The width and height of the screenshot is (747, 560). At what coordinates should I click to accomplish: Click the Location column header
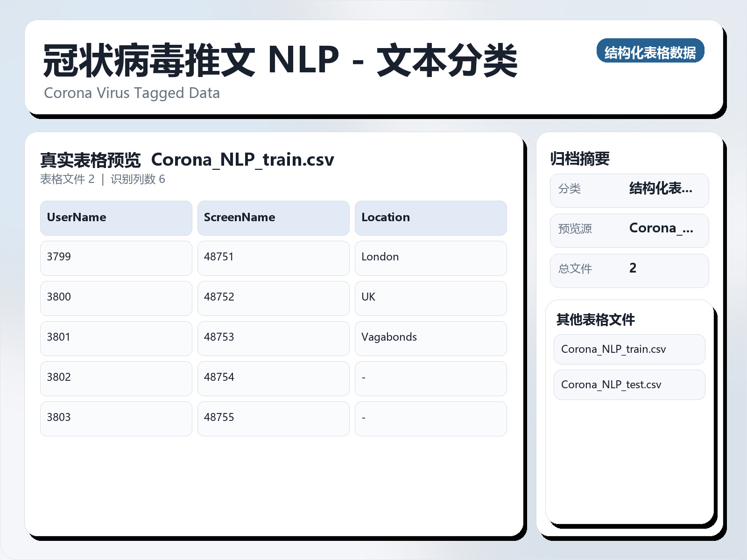[430, 217]
